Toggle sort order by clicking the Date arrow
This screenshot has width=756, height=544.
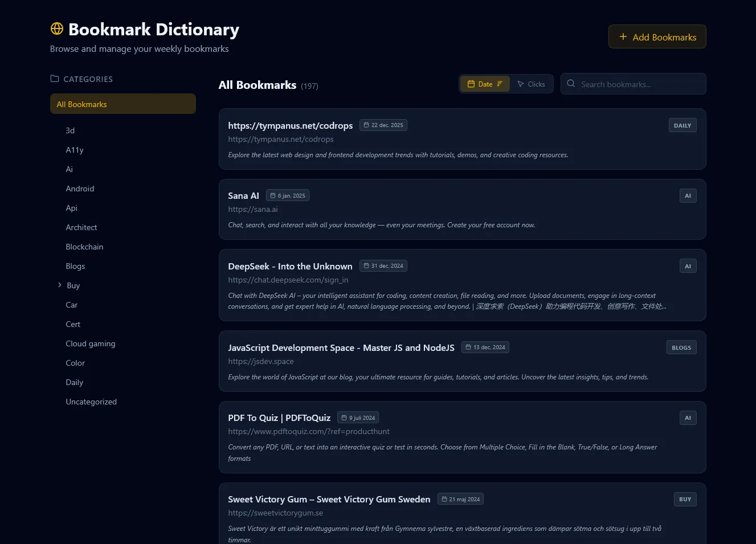pos(500,84)
